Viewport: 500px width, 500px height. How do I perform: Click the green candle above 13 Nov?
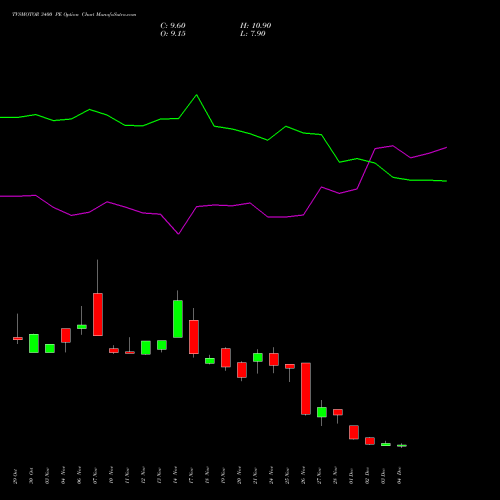pos(162,345)
